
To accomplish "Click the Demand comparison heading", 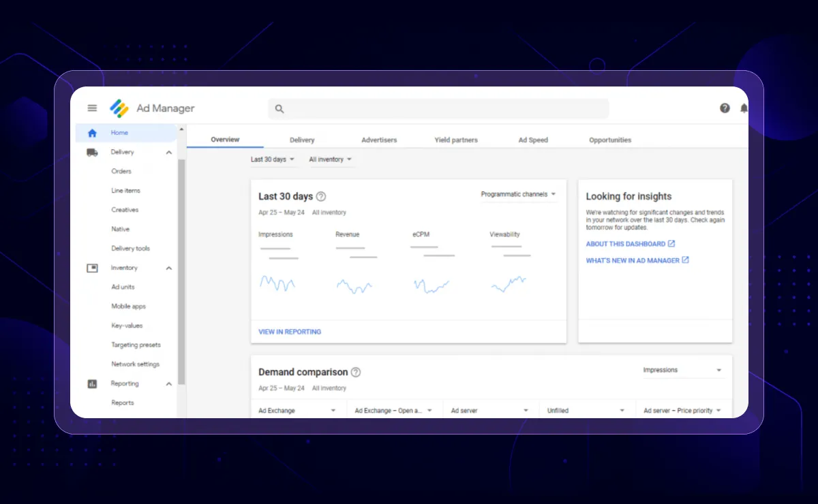I will 303,373.
